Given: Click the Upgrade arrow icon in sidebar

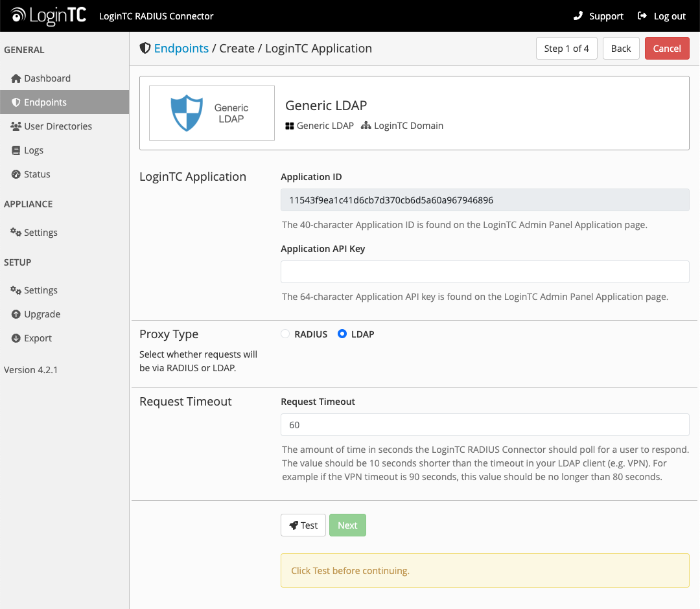Looking at the screenshot, I should tap(16, 314).
